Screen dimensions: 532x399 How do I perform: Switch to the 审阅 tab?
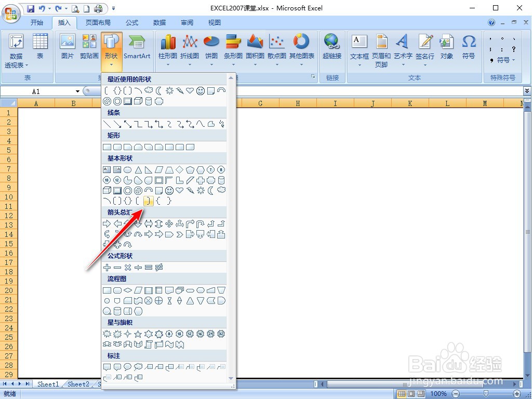[x=187, y=23]
